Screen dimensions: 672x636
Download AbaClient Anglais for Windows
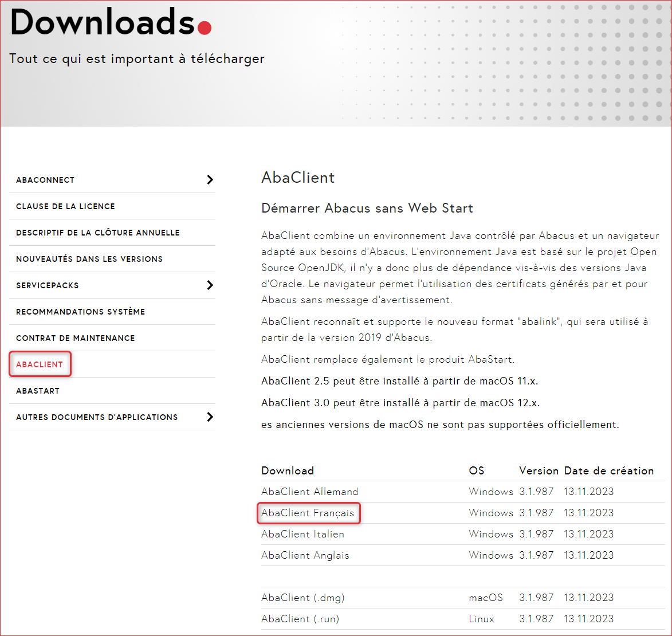click(305, 555)
